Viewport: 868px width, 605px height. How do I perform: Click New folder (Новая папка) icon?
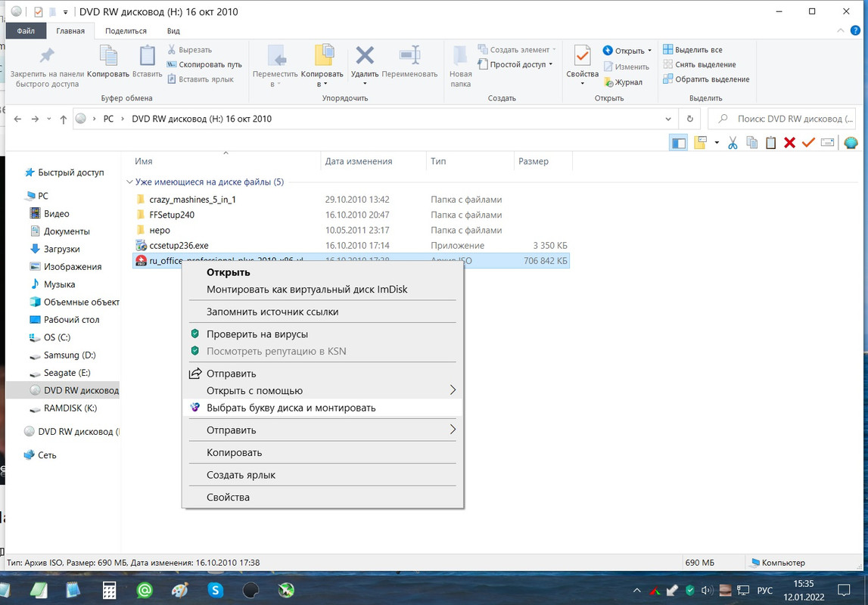coord(461,56)
